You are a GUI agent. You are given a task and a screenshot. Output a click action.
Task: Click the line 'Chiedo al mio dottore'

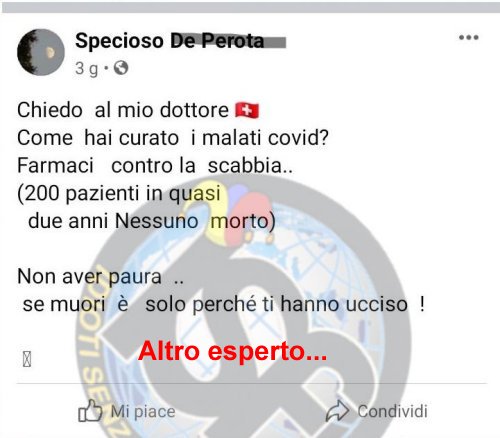(x=123, y=110)
